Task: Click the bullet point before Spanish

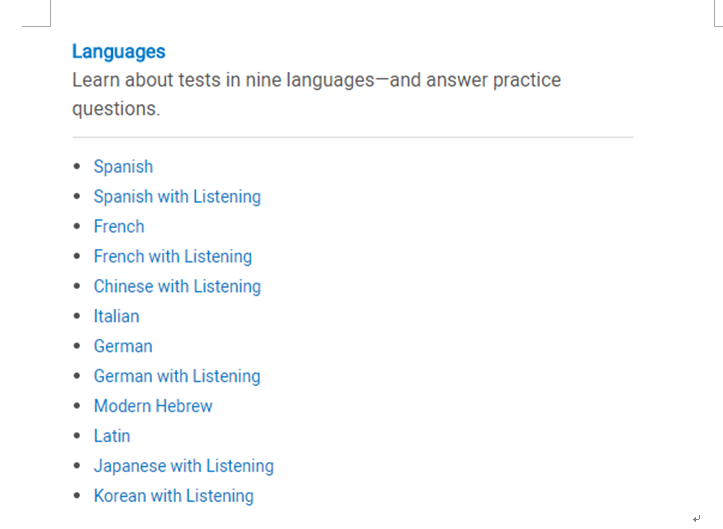Action: click(77, 166)
